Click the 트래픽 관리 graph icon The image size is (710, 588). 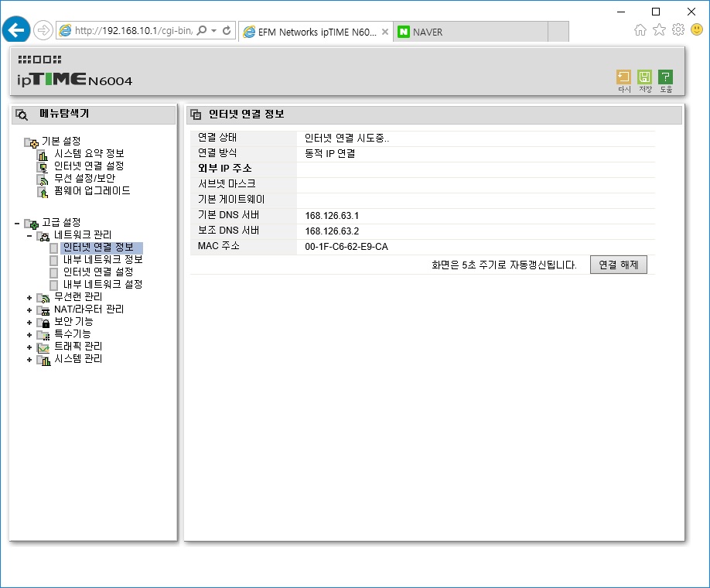coord(43,348)
